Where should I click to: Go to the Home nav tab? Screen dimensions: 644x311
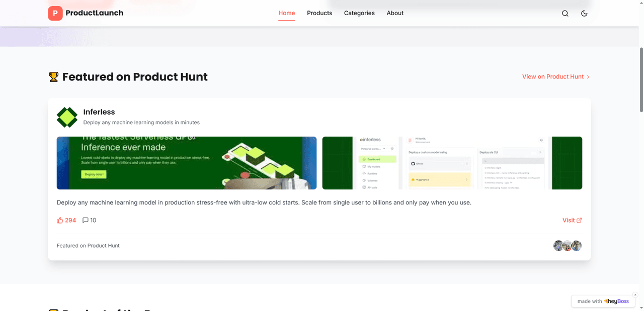(287, 13)
